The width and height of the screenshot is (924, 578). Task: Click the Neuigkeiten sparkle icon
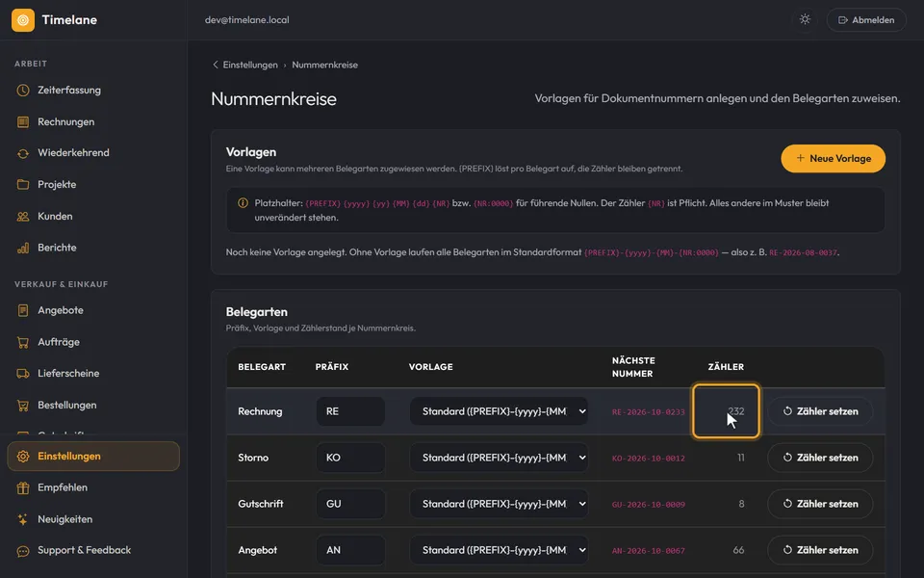click(x=23, y=519)
